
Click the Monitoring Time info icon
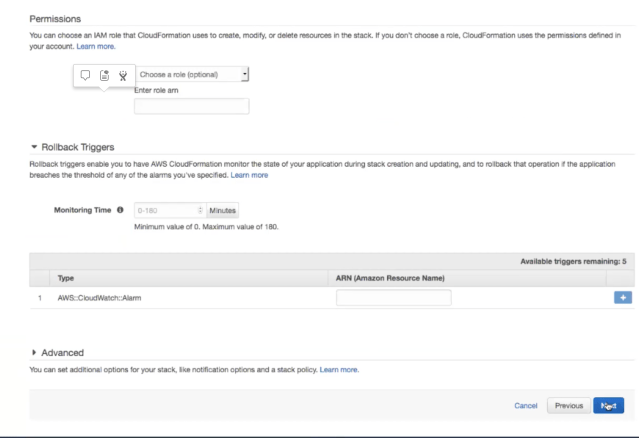[120, 210]
